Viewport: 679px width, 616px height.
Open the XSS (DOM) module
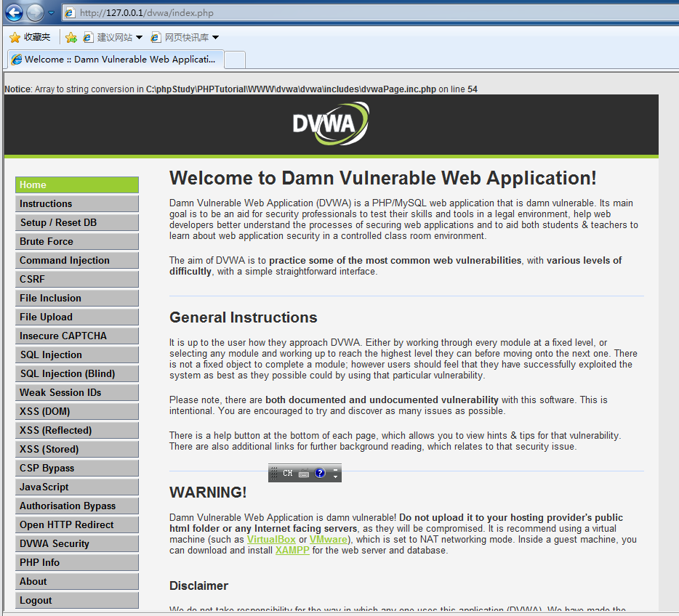77,411
